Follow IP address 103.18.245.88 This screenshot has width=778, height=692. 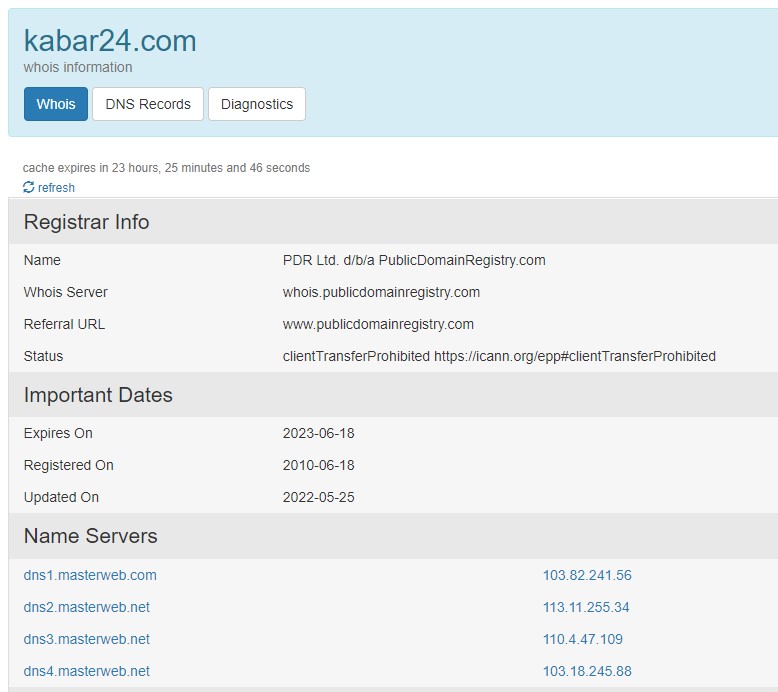587,671
